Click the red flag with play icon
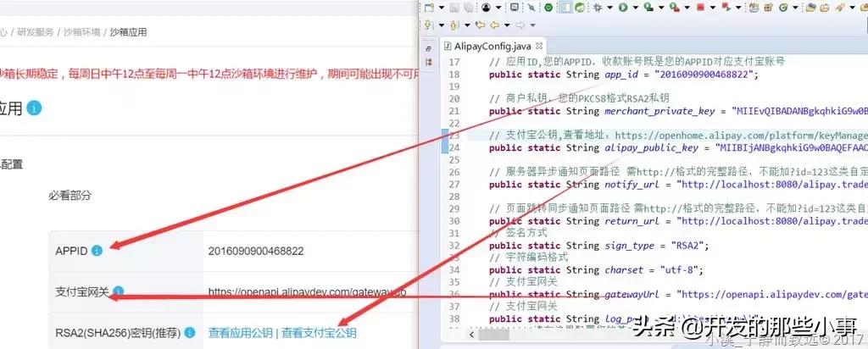Viewport: 868px width, 349px height. tap(726, 7)
